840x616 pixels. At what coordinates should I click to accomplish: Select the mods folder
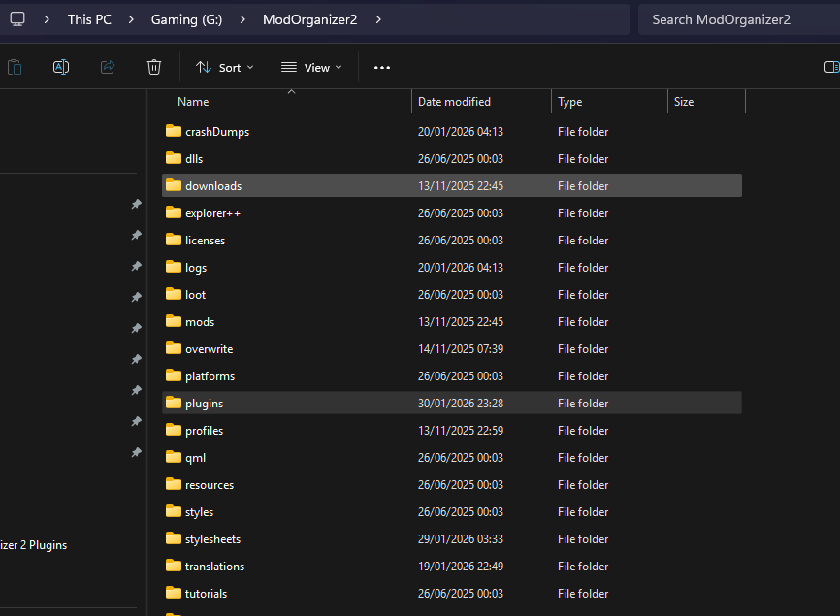pyautogui.click(x=200, y=321)
